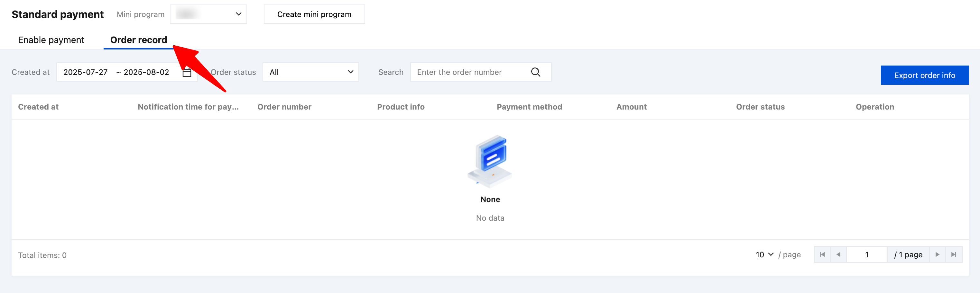
Task: Switch to the Enable payment tab
Action: [51, 40]
